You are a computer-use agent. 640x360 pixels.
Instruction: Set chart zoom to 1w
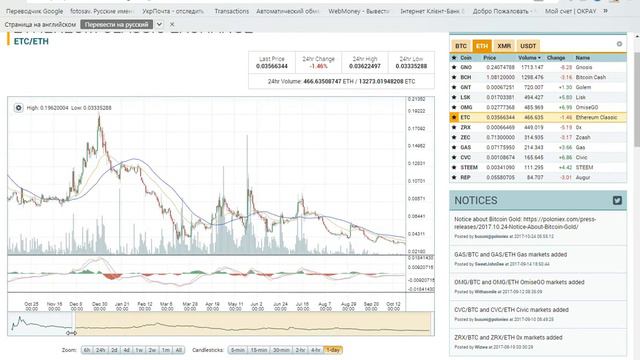click(x=139, y=350)
